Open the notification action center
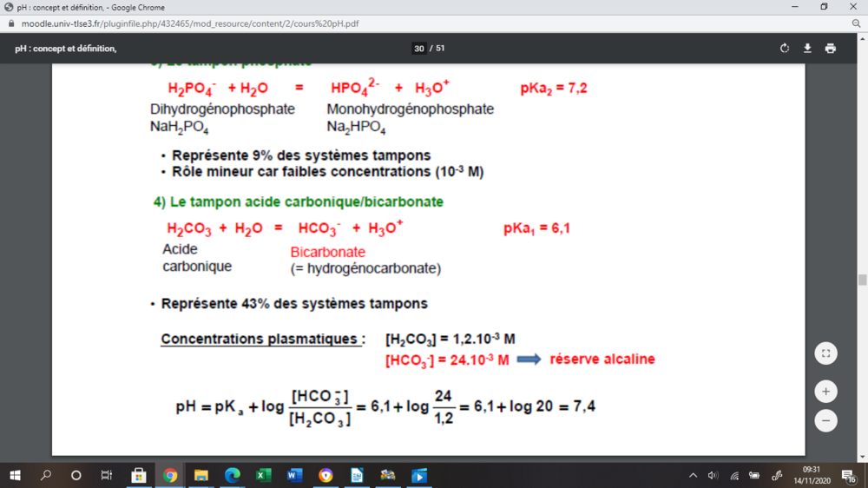Screen dimensions: 868x488 coord(848,475)
